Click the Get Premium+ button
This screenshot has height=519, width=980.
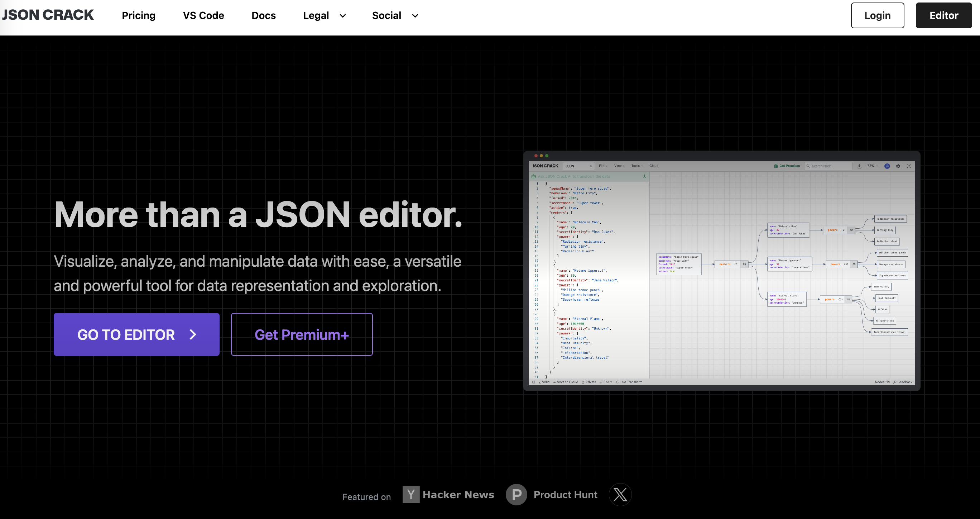click(x=302, y=334)
